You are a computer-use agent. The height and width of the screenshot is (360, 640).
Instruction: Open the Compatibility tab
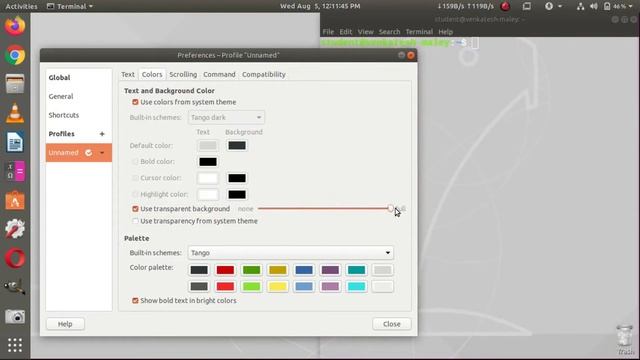[x=264, y=74]
